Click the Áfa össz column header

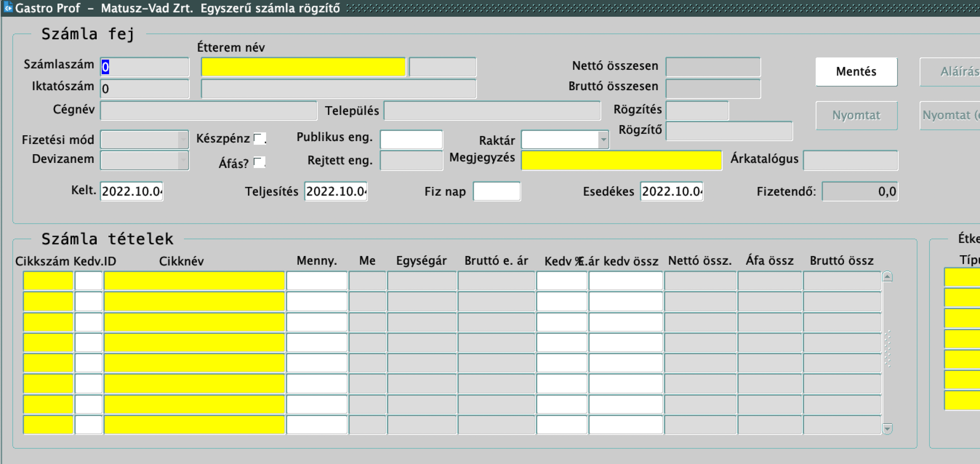(x=770, y=261)
